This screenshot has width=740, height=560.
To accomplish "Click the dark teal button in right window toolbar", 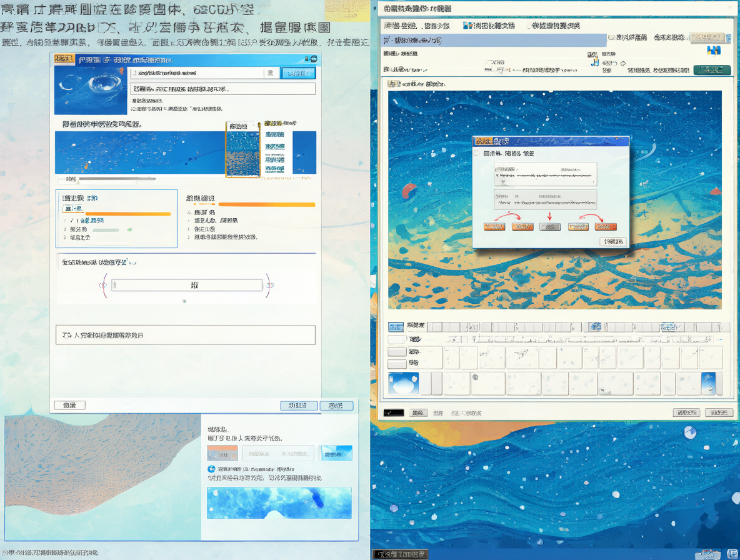I will click(712, 70).
